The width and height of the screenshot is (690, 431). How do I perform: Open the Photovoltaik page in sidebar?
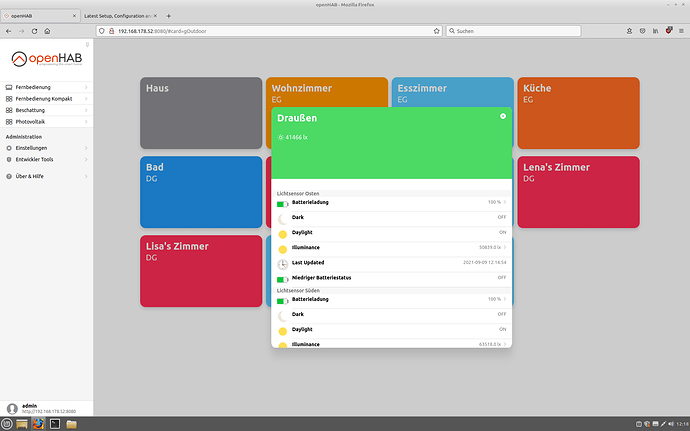point(46,122)
